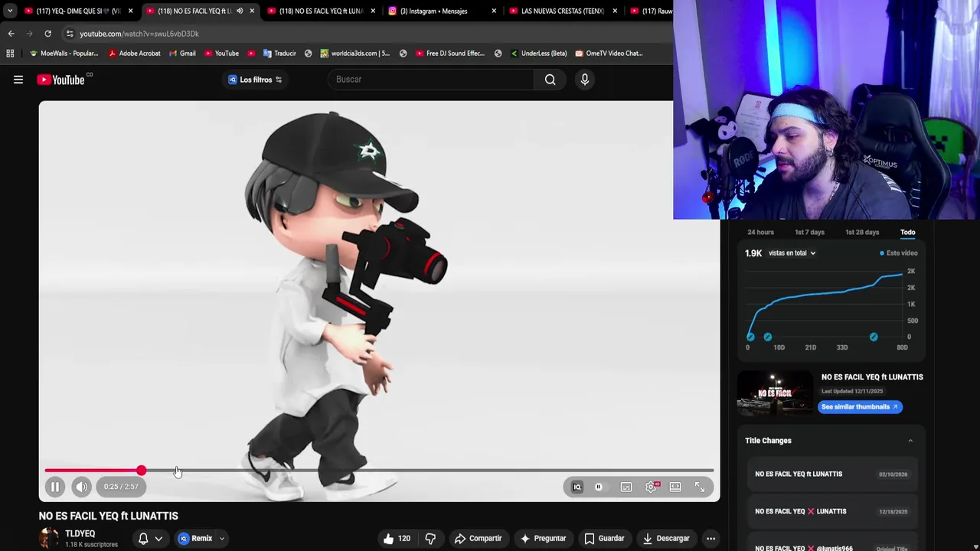Viewport: 980px width, 551px height.
Task: Click the search magnifier button
Action: (550, 80)
